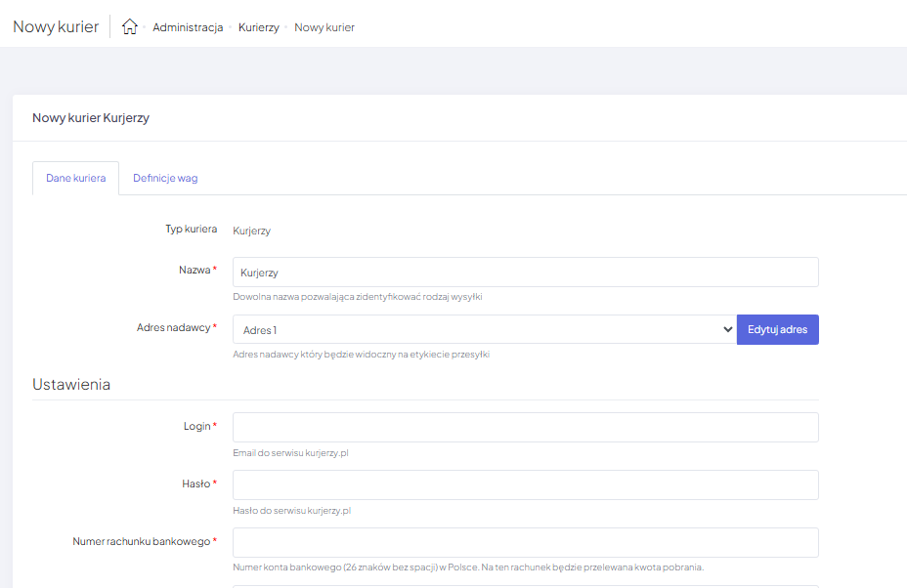
Task: Click the Nowy kurier breadcrumb item
Action: click(324, 27)
